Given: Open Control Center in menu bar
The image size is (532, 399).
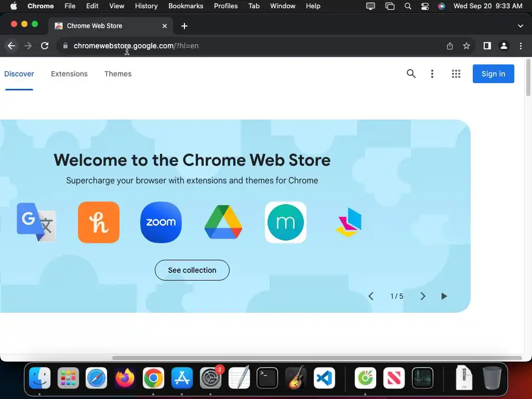Looking at the screenshot, I should (425, 6).
